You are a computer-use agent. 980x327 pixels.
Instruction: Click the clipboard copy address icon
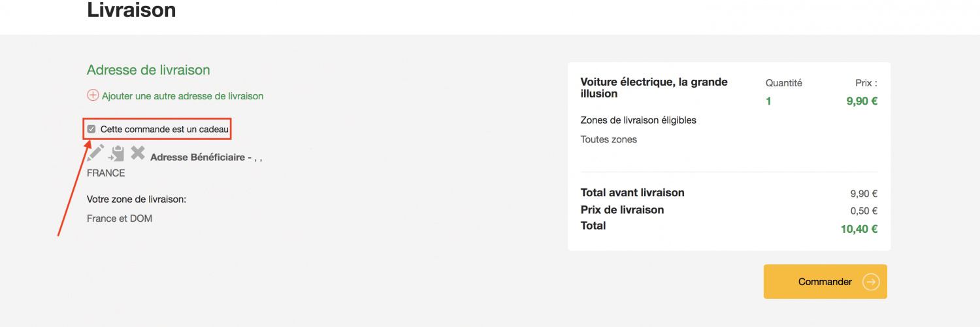(117, 154)
